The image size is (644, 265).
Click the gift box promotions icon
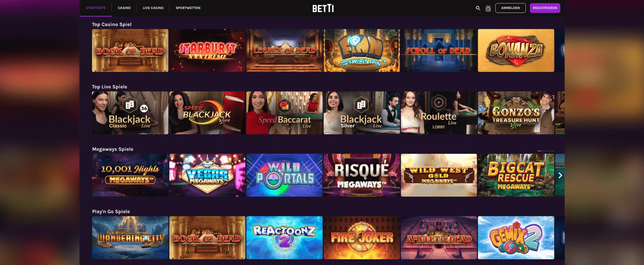pos(488,8)
